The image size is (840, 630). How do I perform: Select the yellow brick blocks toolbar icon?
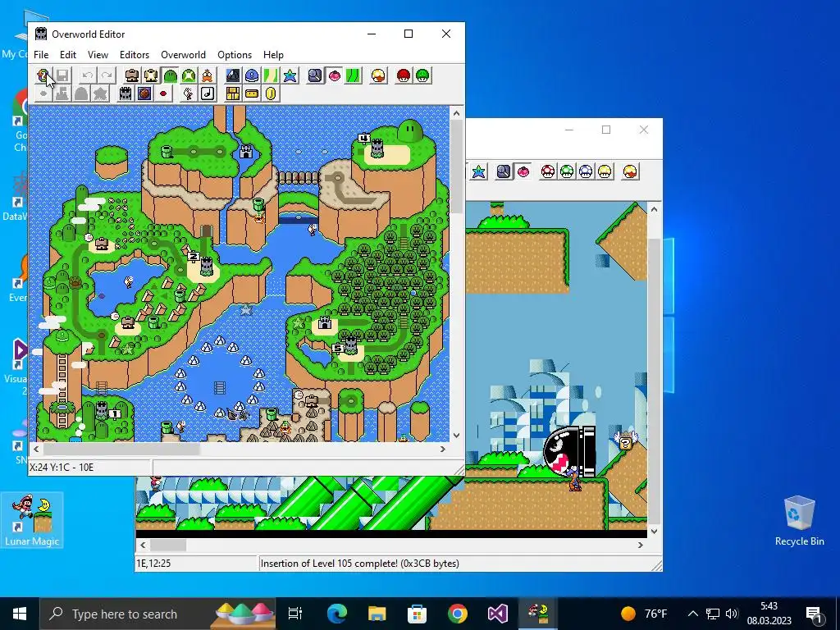point(232,94)
